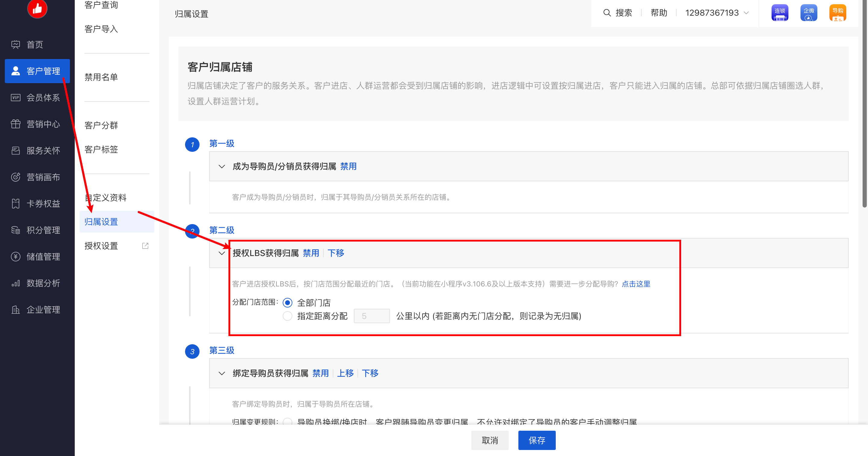
Task: Open the 连锁 app icon
Action: (780, 13)
